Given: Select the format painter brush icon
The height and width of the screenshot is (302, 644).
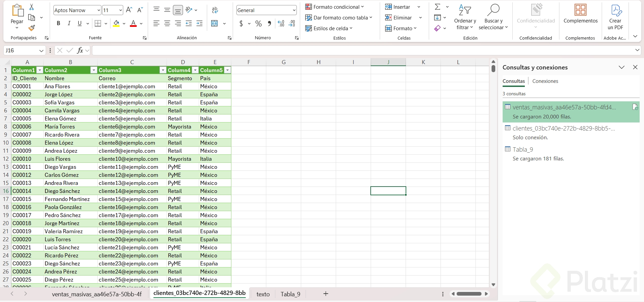Looking at the screenshot, I should click(32, 28).
